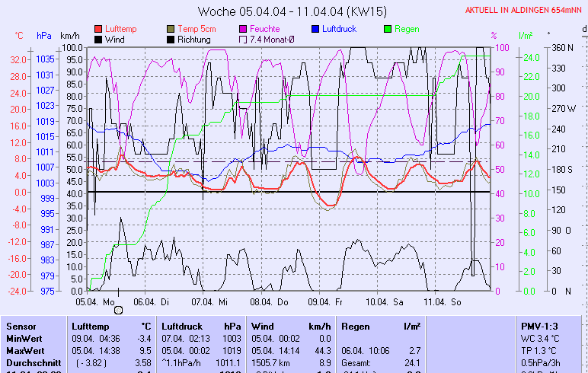Click the black Richtung legend square
The image size is (588, 373).
click(x=171, y=39)
